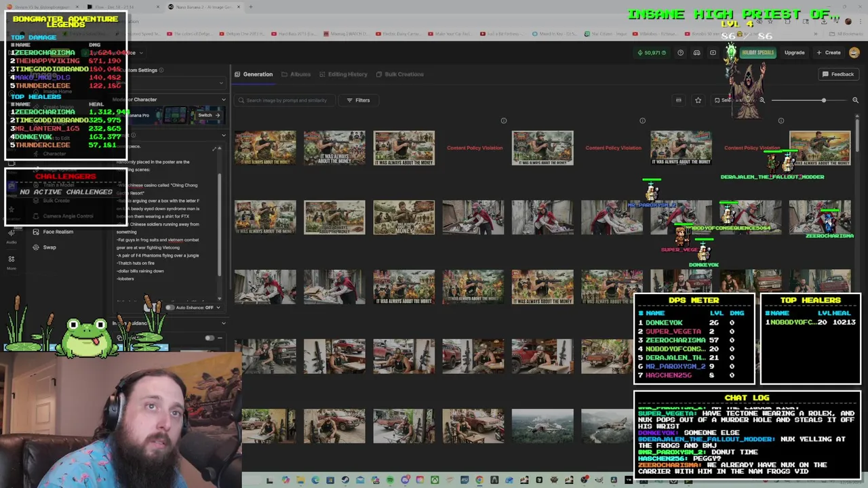Click the Switch model button
This screenshot has height=488, width=868.
[208, 115]
